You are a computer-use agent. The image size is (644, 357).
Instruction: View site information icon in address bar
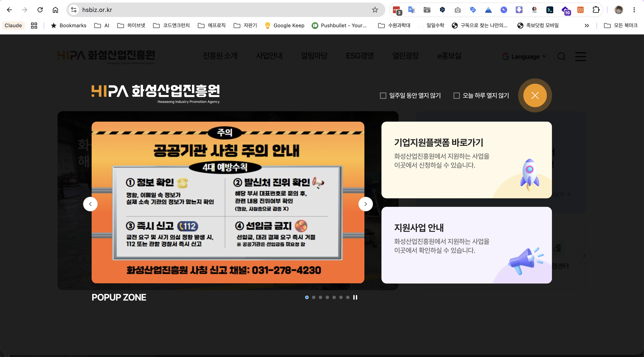click(x=74, y=10)
